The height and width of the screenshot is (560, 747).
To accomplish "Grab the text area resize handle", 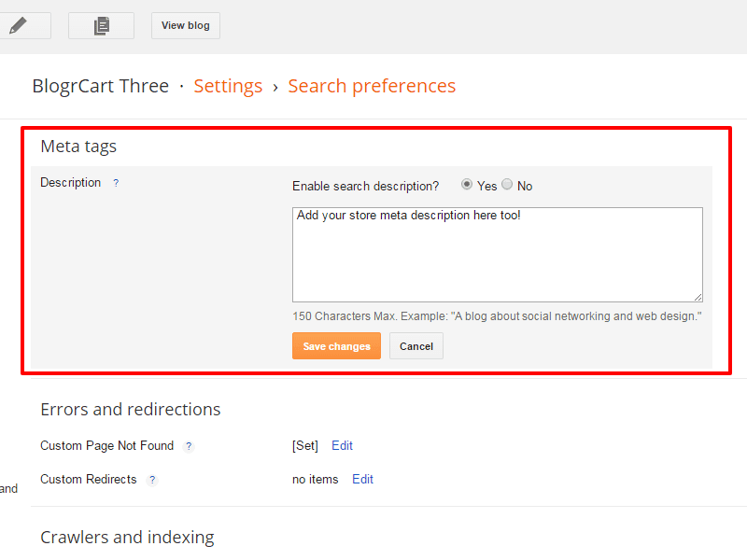I will click(x=698, y=296).
